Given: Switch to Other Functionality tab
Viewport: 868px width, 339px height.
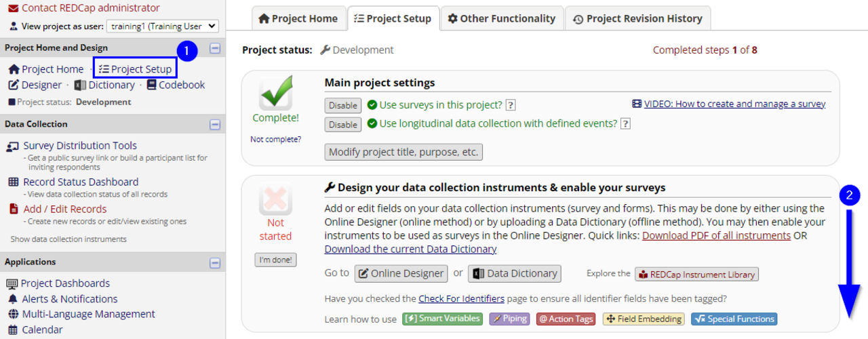Looking at the screenshot, I should [501, 19].
